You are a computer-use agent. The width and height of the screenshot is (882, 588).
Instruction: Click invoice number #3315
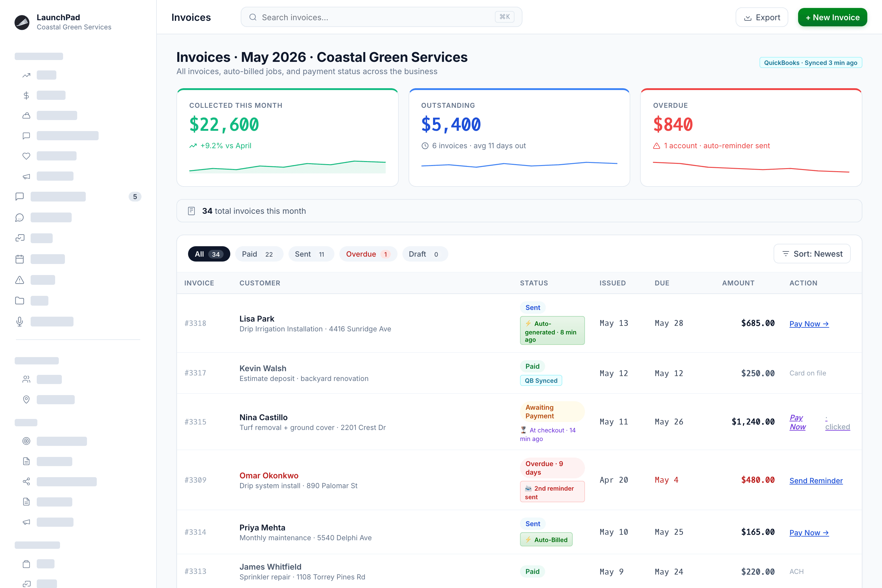[x=195, y=422]
